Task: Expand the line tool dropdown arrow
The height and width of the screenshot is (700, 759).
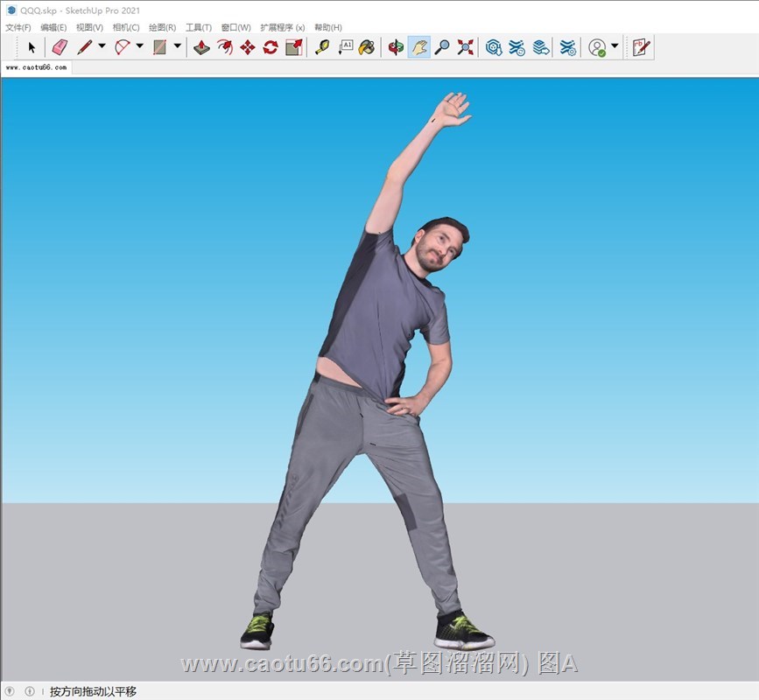Action: pyautogui.click(x=102, y=46)
